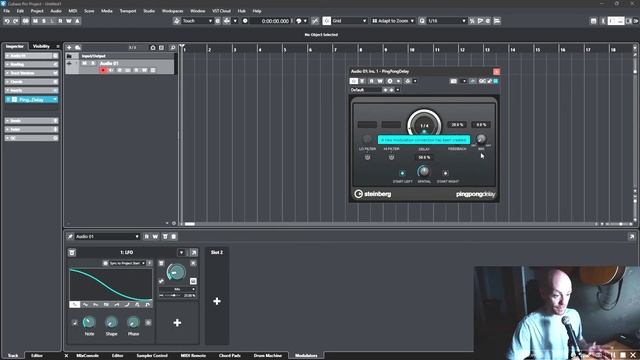
Task: Click the Steinberg logo in plugin
Action: coord(373,194)
